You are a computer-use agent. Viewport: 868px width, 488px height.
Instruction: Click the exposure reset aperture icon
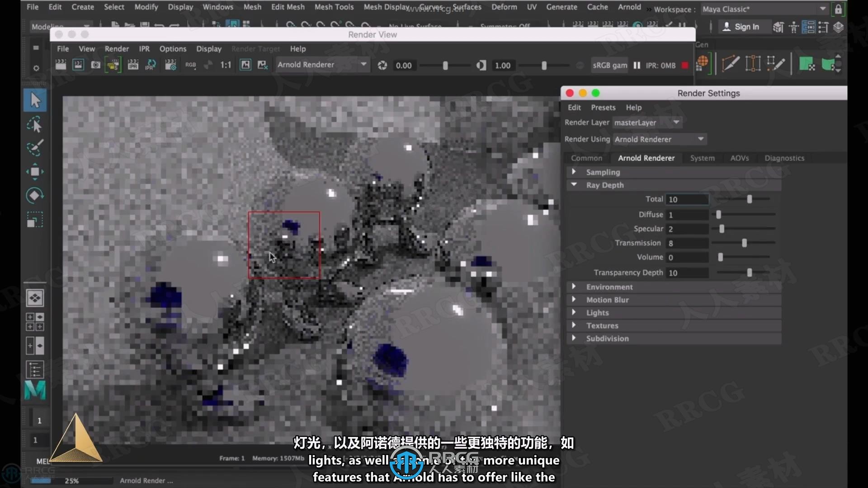(x=382, y=66)
